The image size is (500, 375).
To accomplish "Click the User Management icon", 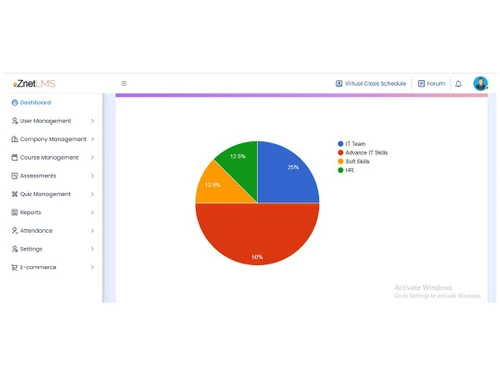I will tap(14, 121).
